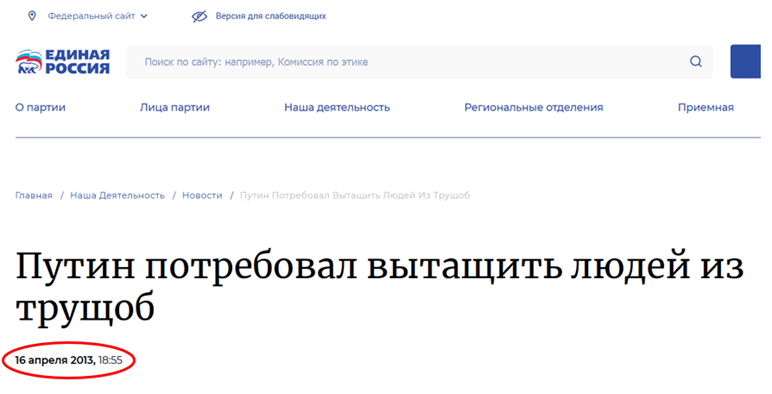This screenshot has width=772, height=394.
Task: Click the current breadcrumb Путин Потребовал Вытащить Людей
Action: (355, 196)
